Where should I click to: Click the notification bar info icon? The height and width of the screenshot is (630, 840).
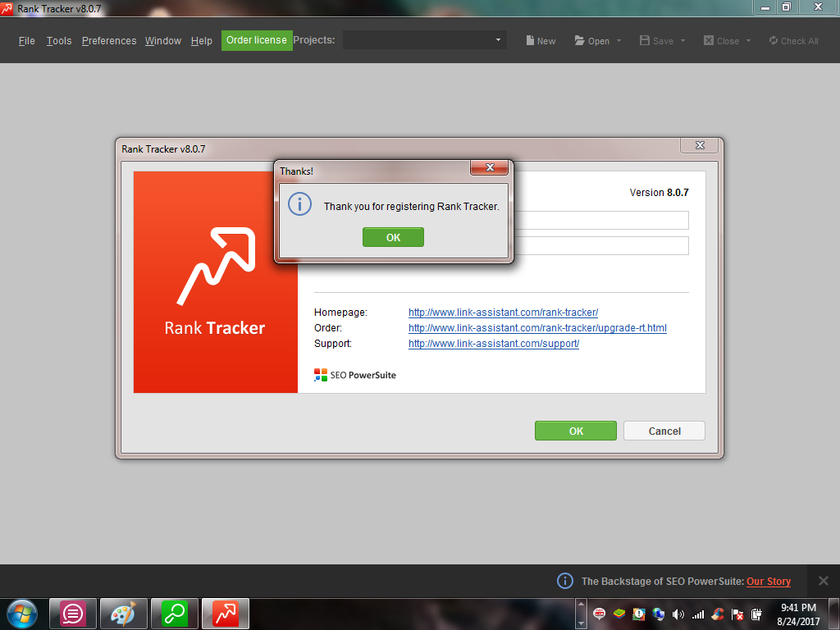coord(564,581)
